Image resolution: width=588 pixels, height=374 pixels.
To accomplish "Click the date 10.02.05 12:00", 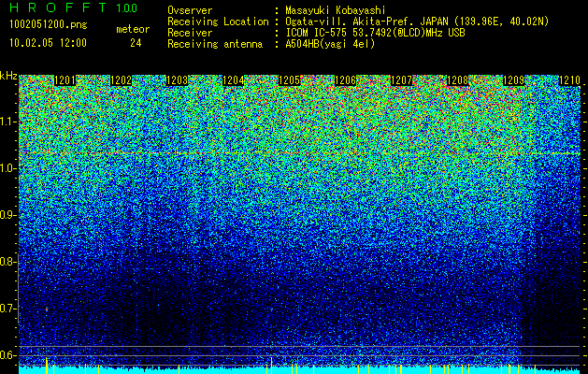I will click(48, 43).
